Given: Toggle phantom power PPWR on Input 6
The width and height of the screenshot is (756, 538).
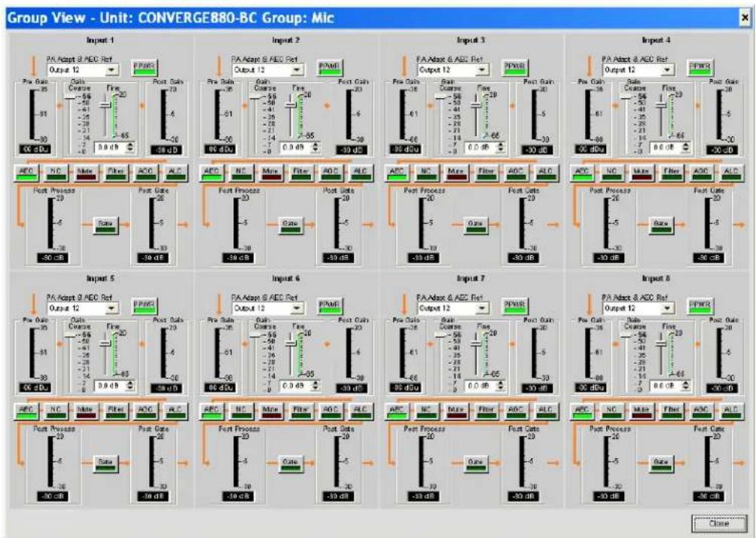Looking at the screenshot, I should pos(329,307).
